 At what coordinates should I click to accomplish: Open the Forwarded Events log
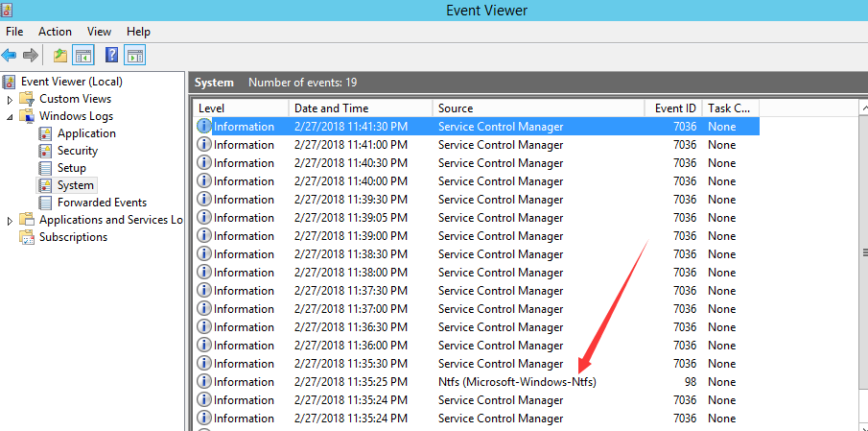(x=102, y=203)
